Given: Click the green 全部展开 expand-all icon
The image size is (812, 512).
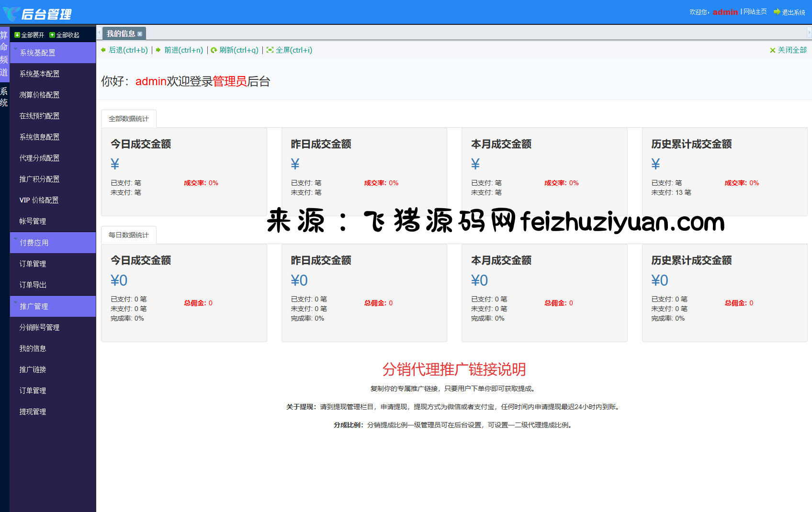Looking at the screenshot, I should [17, 35].
